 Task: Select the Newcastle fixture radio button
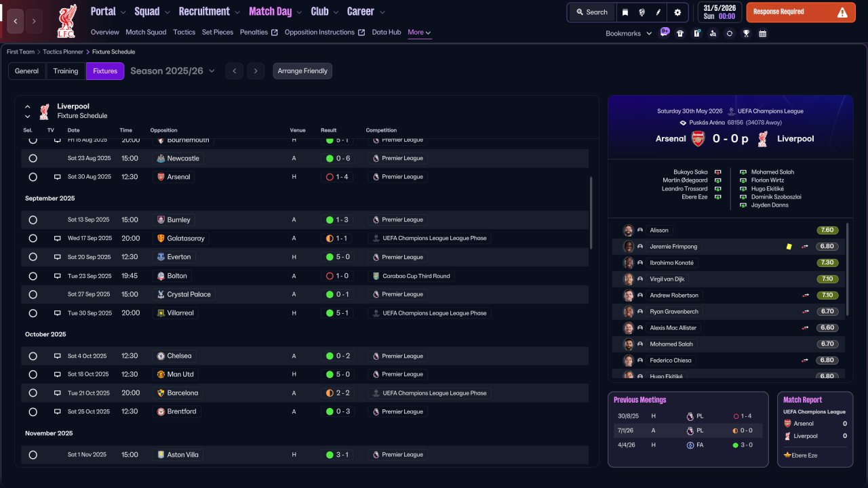pos(33,159)
